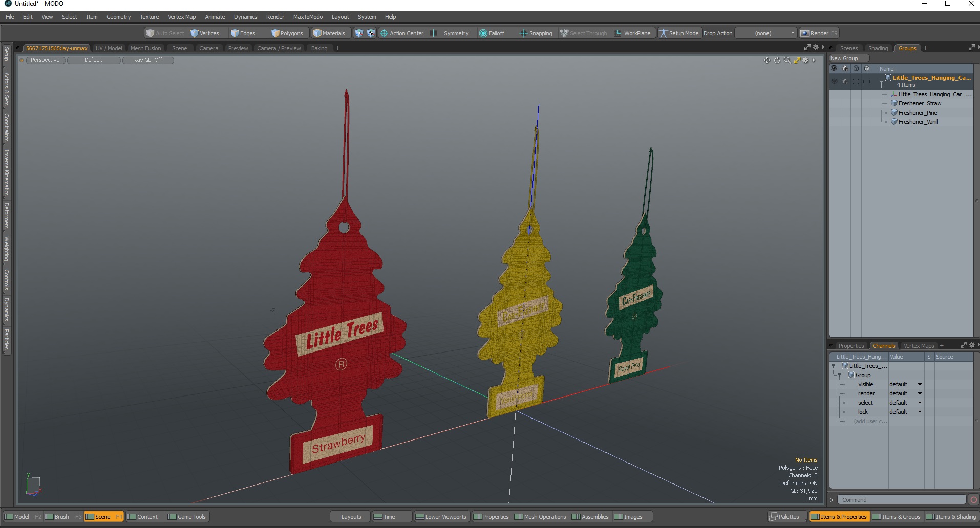The image size is (980, 528).
Task: Open the Geometry menu
Action: click(118, 17)
